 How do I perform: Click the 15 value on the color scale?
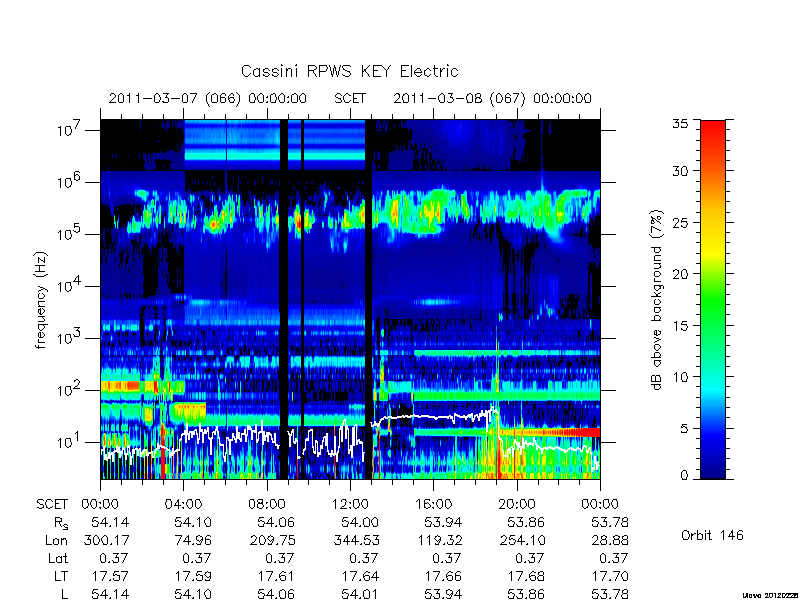681,326
